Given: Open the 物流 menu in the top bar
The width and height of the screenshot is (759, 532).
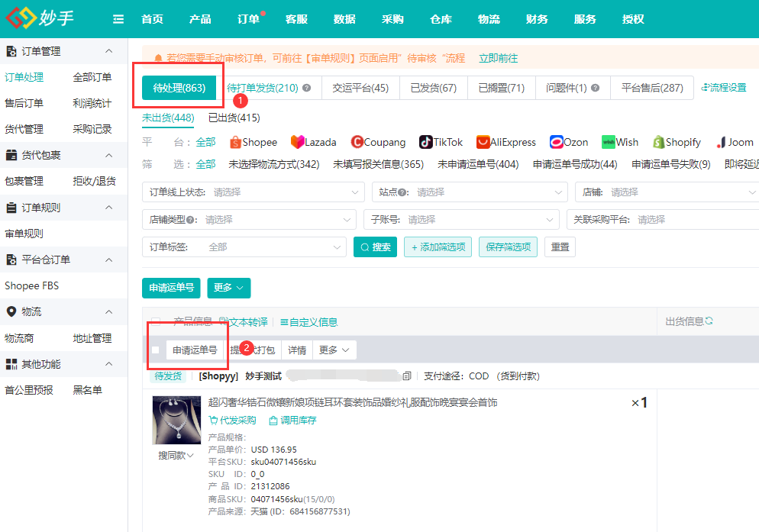Looking at the screenshot, I should (x=489, y=18).
